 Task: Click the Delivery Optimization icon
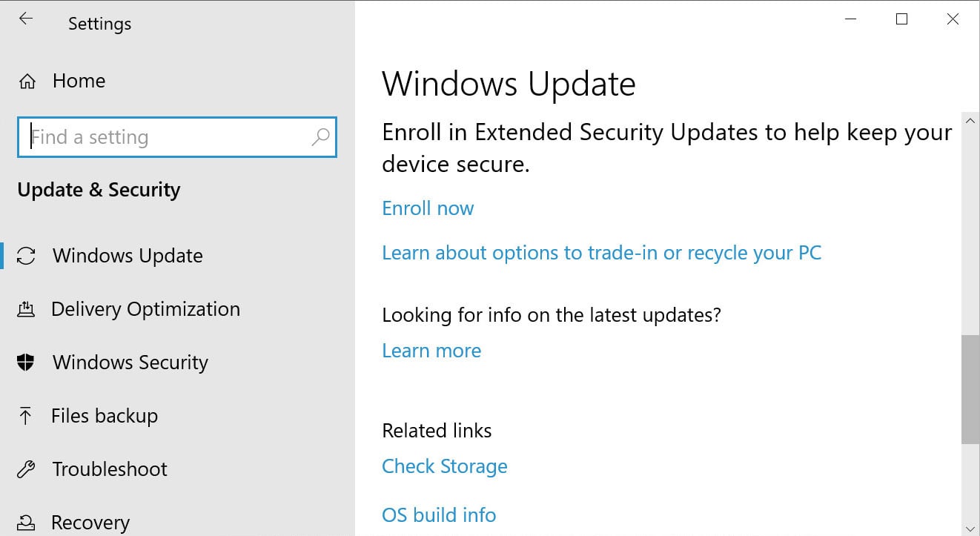27,308
